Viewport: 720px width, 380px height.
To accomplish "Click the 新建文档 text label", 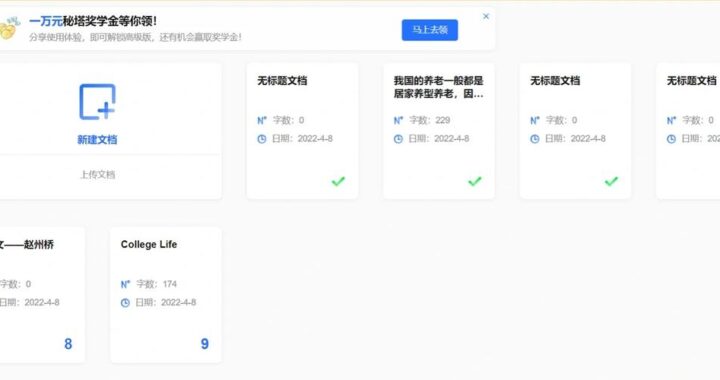I will pyautogui.click(x=97, y=140).
